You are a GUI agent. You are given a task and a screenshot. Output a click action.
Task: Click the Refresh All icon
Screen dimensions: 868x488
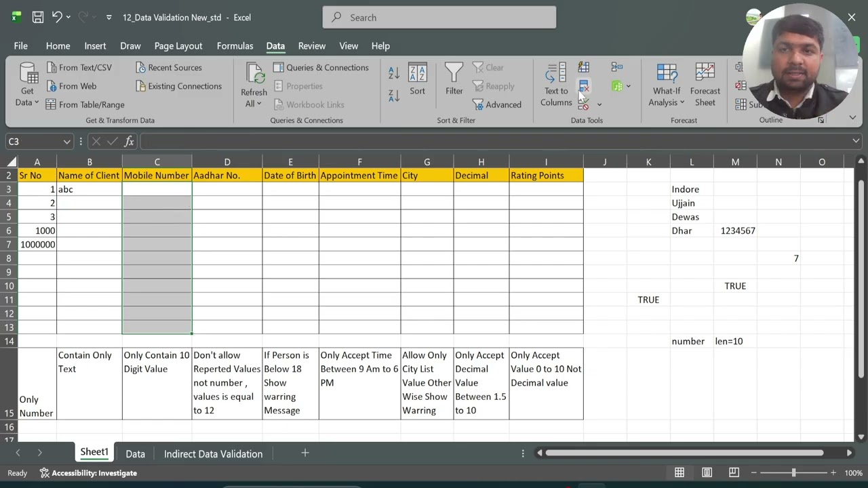tap(254, 74)
